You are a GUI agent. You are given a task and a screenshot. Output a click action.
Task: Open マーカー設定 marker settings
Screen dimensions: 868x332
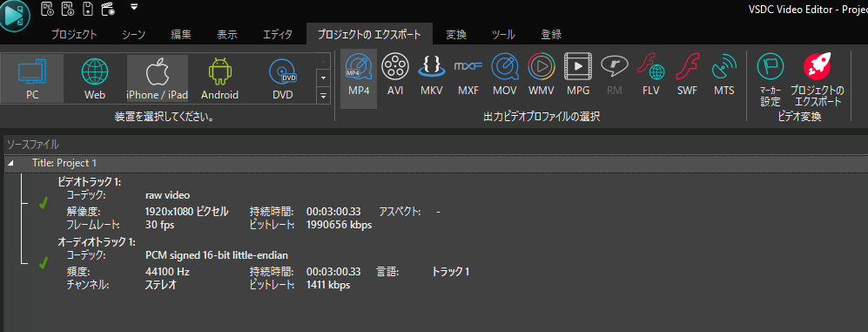tap(770, 78)
